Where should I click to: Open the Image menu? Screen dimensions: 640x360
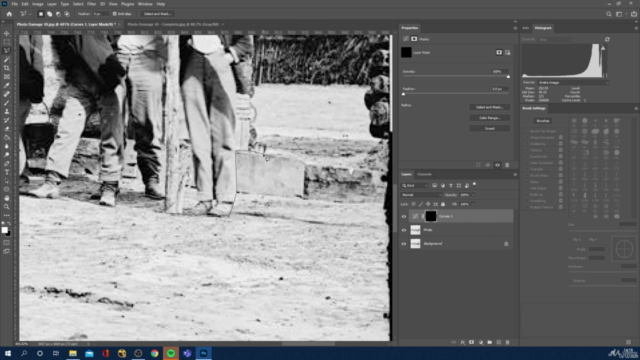point(37,4)
